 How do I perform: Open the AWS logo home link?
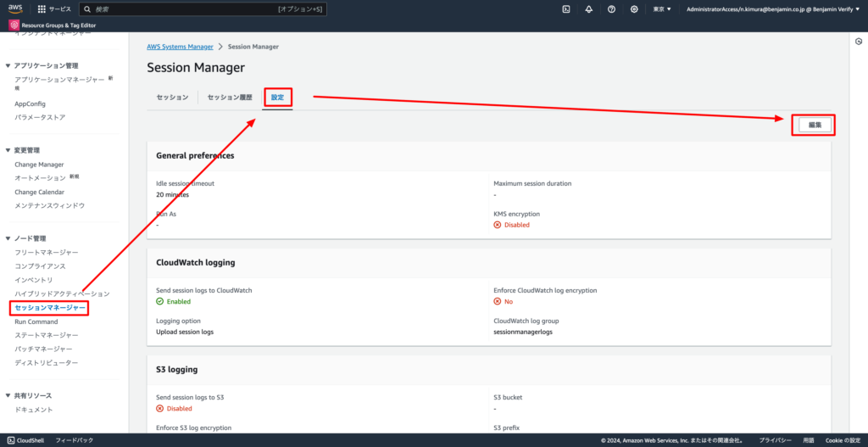coord(15,8)
